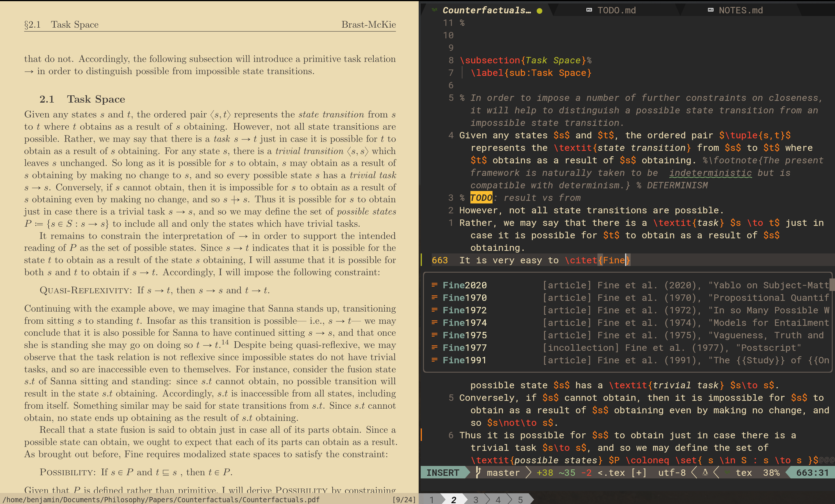Switch to workspace 5
The image size is (835, 504).
[520, 500]
